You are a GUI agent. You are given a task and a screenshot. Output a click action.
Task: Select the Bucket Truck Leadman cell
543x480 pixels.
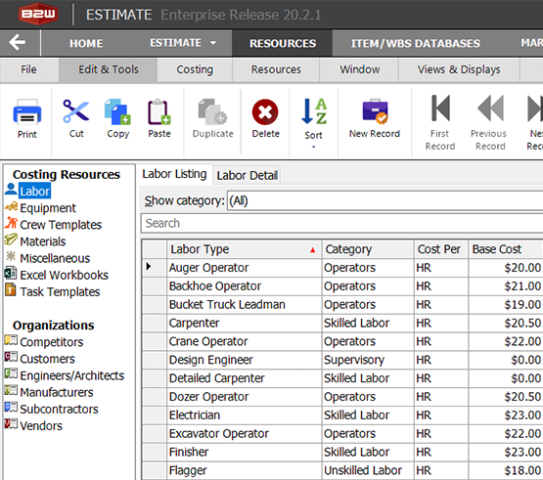244,304
